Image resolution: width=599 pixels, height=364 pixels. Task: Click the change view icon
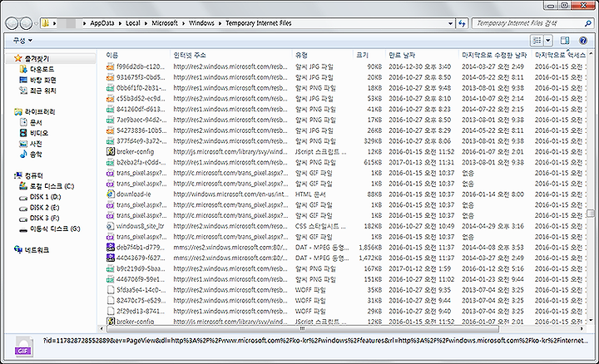coord(537,41)
